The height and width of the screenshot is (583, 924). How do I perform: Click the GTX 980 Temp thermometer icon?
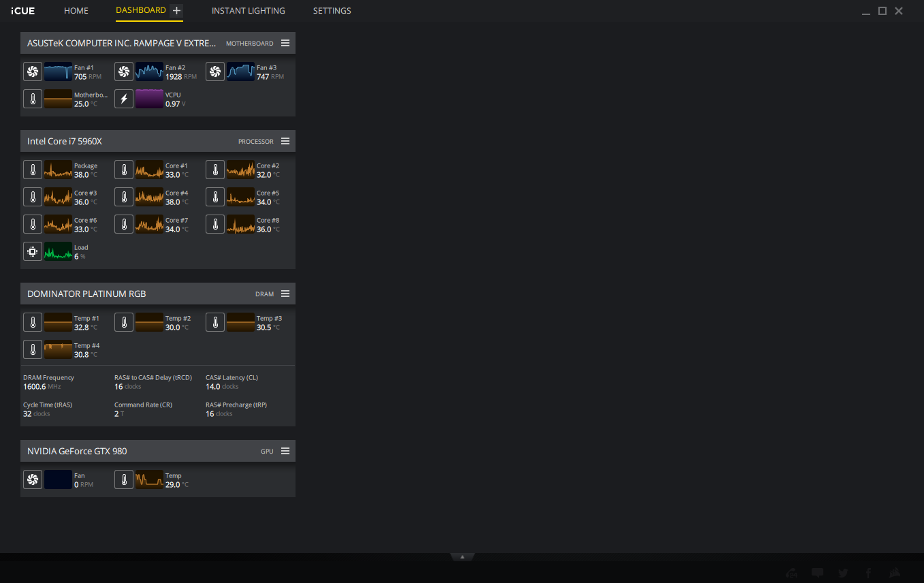[x=124, y=479]
